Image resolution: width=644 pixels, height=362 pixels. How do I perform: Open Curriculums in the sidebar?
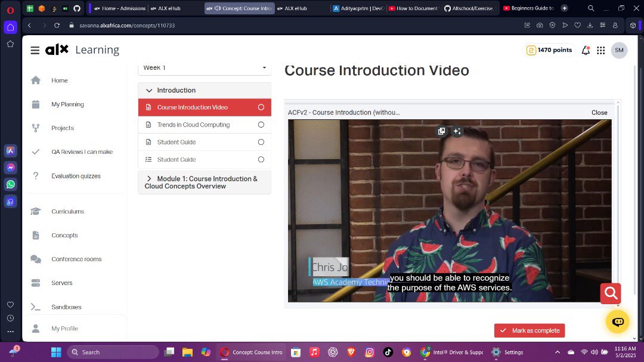pos(67,212)
